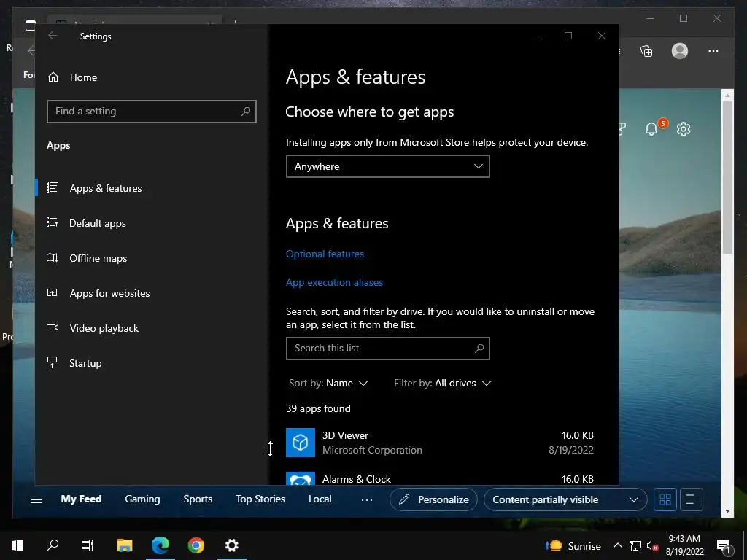Switch to Sports tab in Edge feed
The height and width of the screenshot is (560, 747).
(x=198, y=499)
